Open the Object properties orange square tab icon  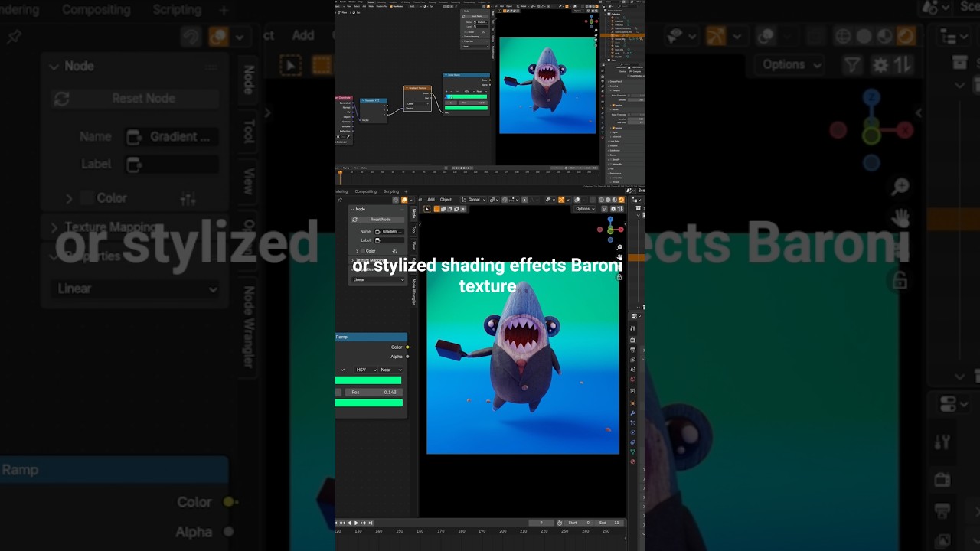(633, 403)
